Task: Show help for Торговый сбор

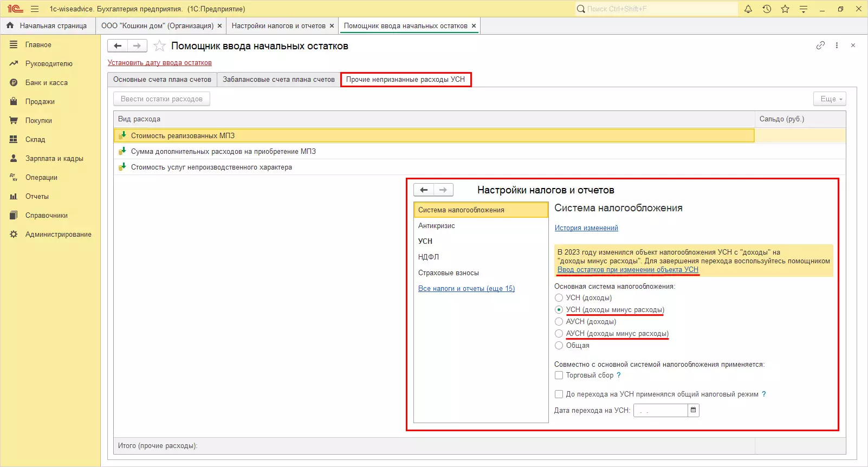Action: [x=619, y=375]
